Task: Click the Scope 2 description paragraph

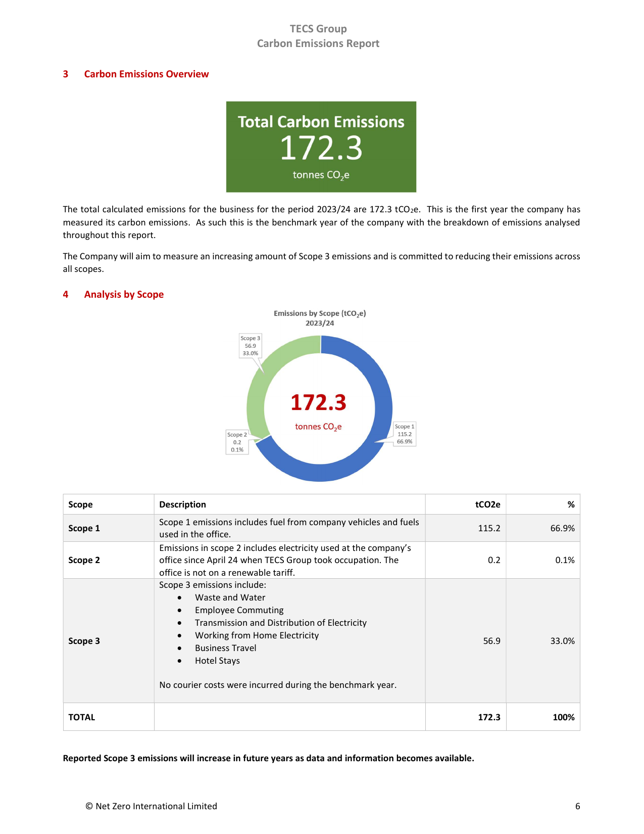Action: 285,560
